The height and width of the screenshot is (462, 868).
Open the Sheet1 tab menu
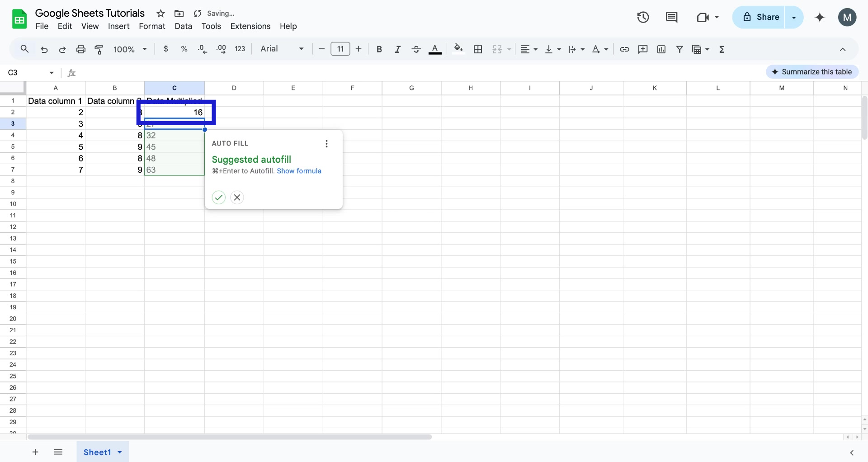pos(119,452)
